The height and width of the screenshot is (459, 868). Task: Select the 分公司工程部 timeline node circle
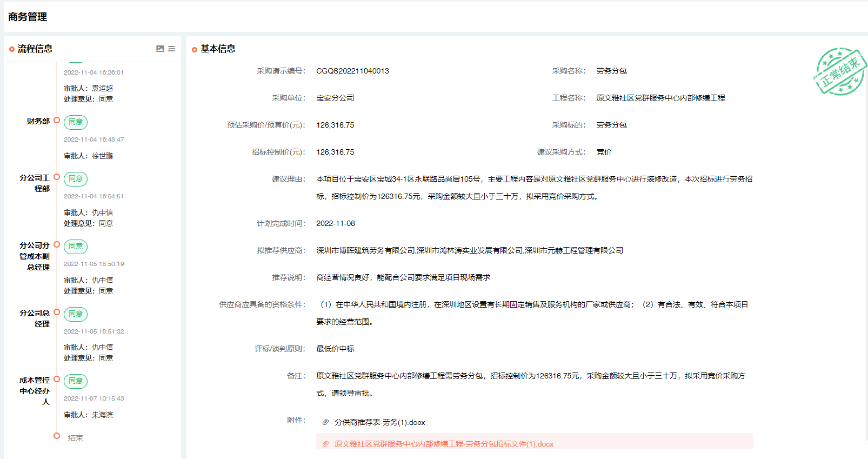[x=57, y=177]
